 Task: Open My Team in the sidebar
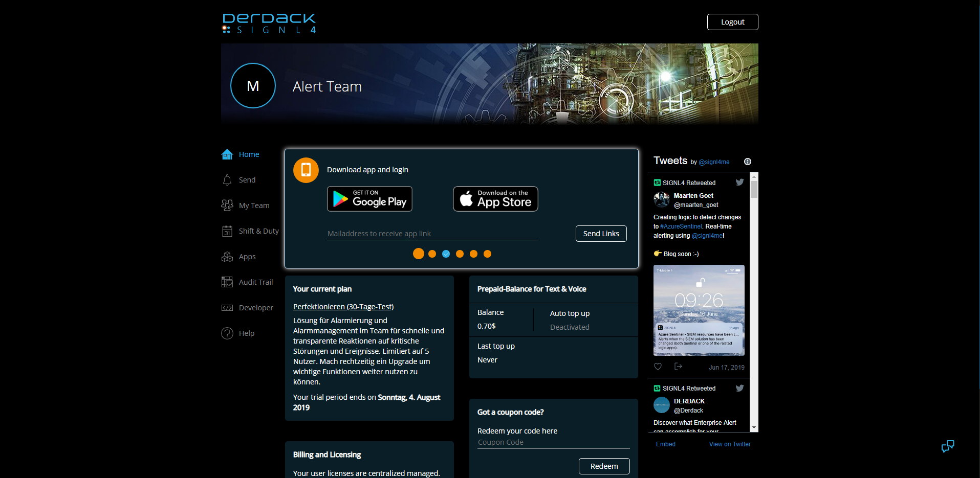point(254,206)
